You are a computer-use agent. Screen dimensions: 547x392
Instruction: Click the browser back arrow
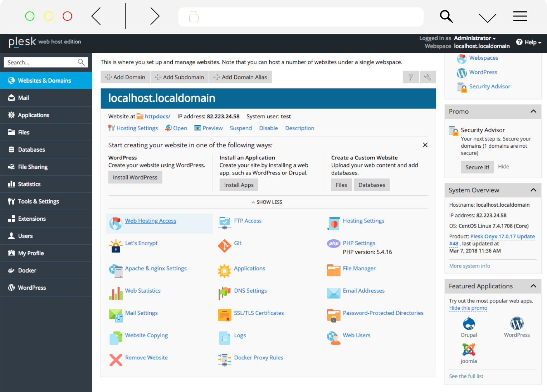(x=96, y=16)
